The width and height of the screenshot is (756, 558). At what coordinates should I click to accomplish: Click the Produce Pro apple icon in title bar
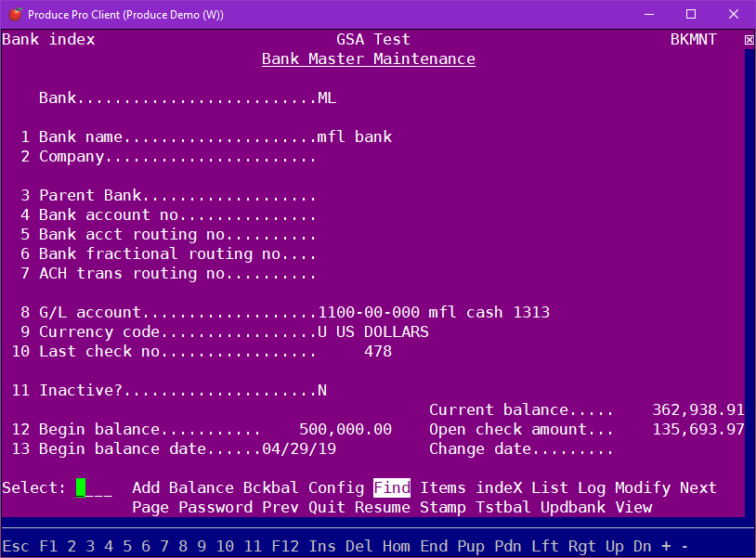pos(16,15)
